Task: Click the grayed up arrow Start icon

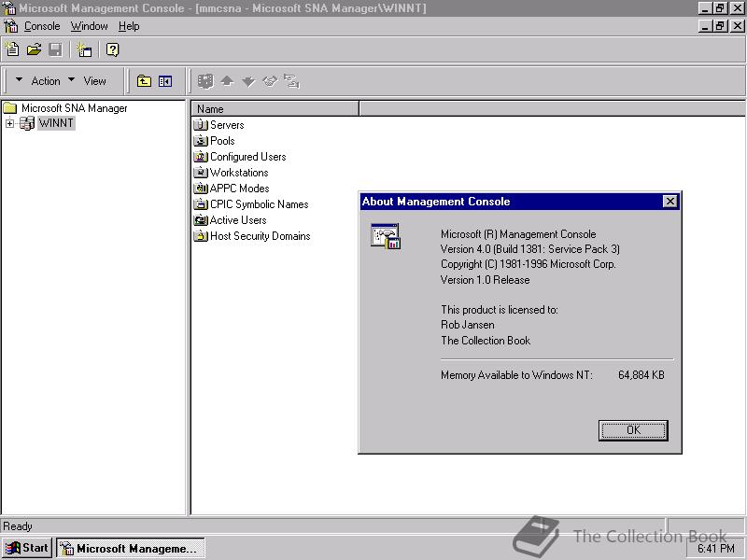Action: pos(227,81)
